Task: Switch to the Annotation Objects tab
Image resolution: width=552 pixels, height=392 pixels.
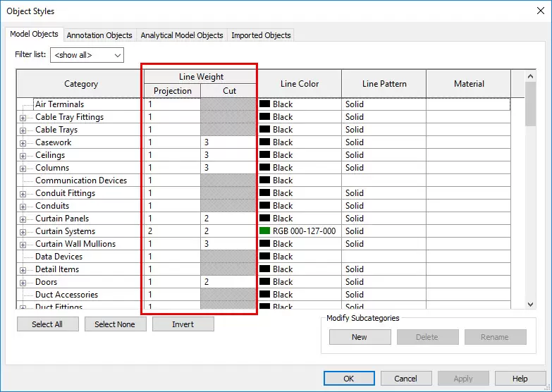Action: click(x=99, y=35)
